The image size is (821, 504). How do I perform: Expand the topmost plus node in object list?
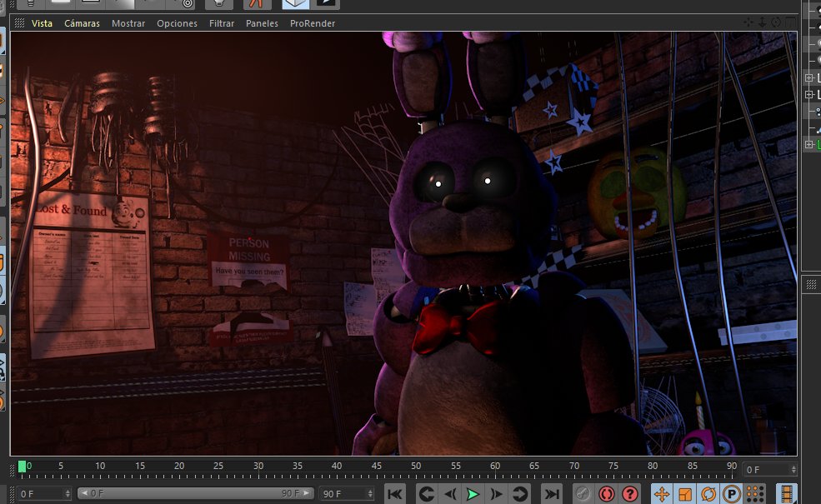pos(809,78)
